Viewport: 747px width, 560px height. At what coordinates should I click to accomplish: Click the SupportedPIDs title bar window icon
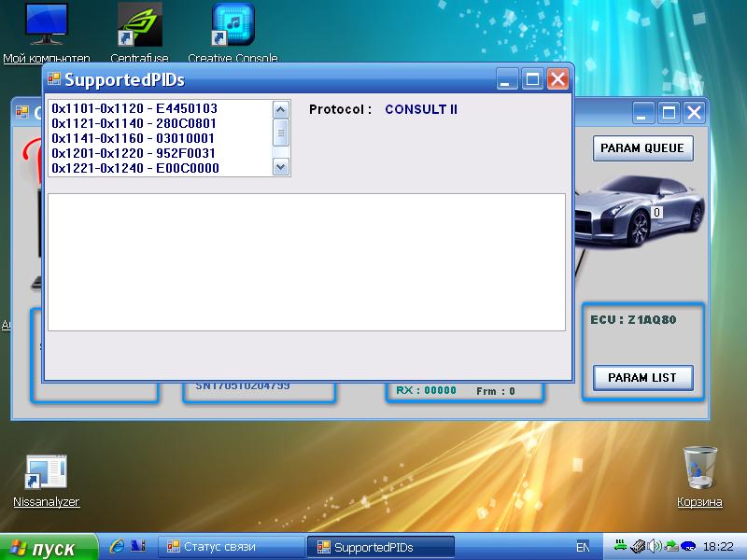point(54,79)
